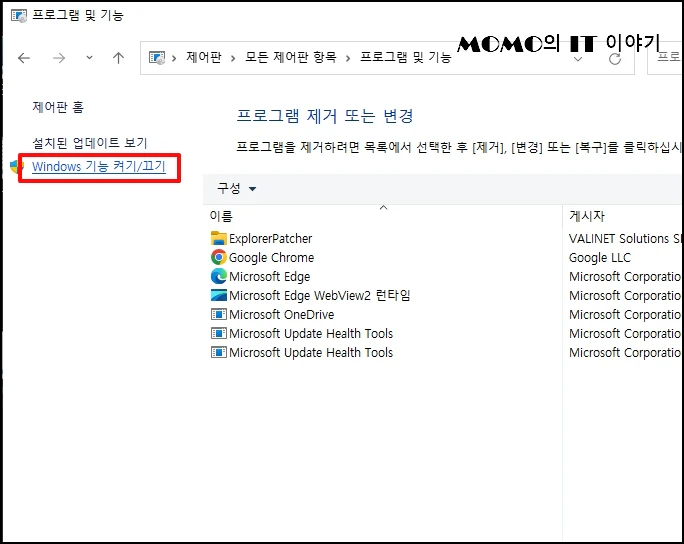Click 모든 제어판 항목 breadcrumb
The height and width of the screenshot is (544, 684).
(291, 57)
